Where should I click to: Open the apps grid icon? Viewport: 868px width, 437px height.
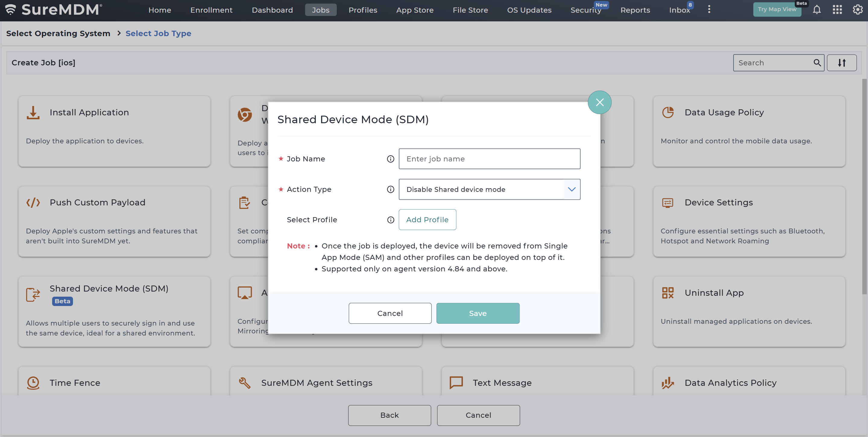[837, 10]
